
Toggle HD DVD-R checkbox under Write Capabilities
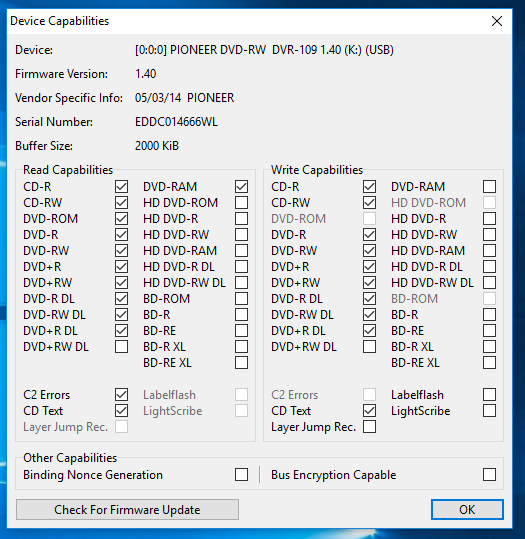489,219
